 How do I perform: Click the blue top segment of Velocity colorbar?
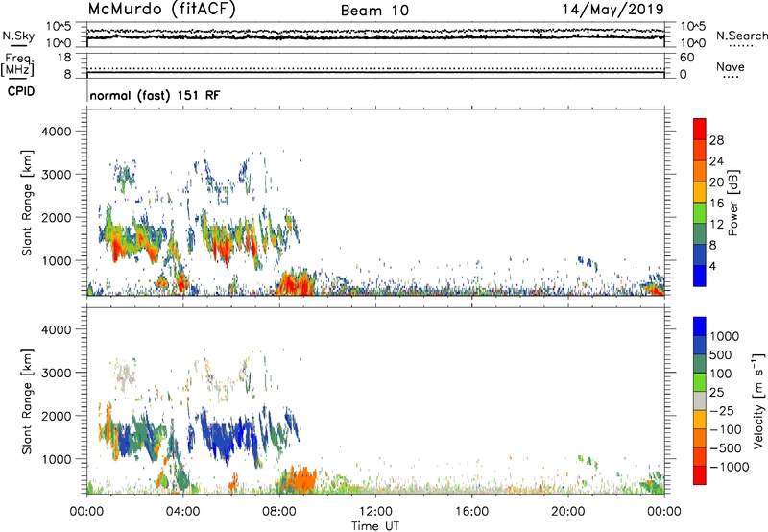700,326
